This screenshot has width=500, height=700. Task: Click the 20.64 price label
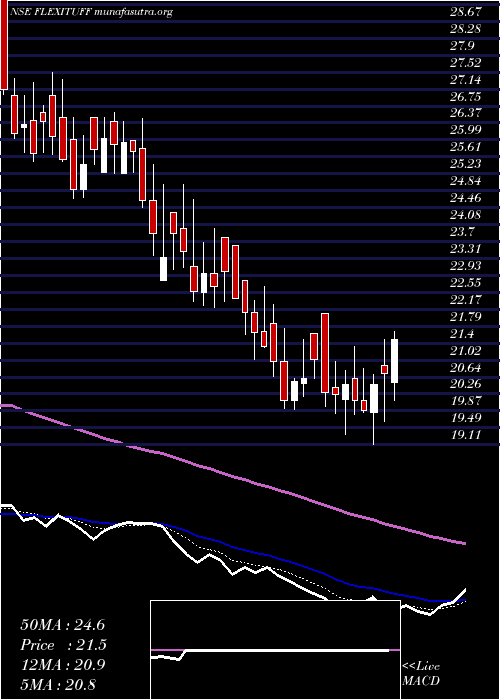[x=466, y=368]
